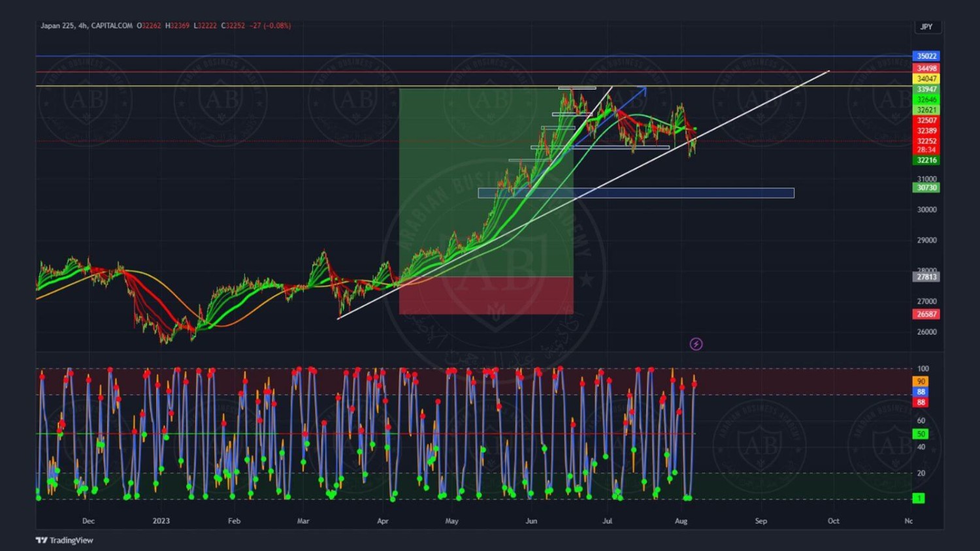The image size is (980, 551).
Task: Click the 32646 price label
Action: coord(926,99)
